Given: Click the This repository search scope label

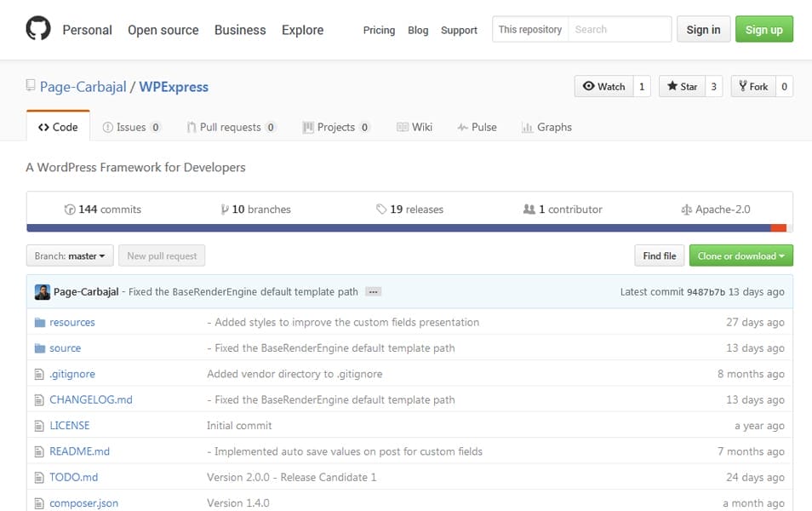Looking at the screenshot, I should pyautogui.click(x=530, y=29).
